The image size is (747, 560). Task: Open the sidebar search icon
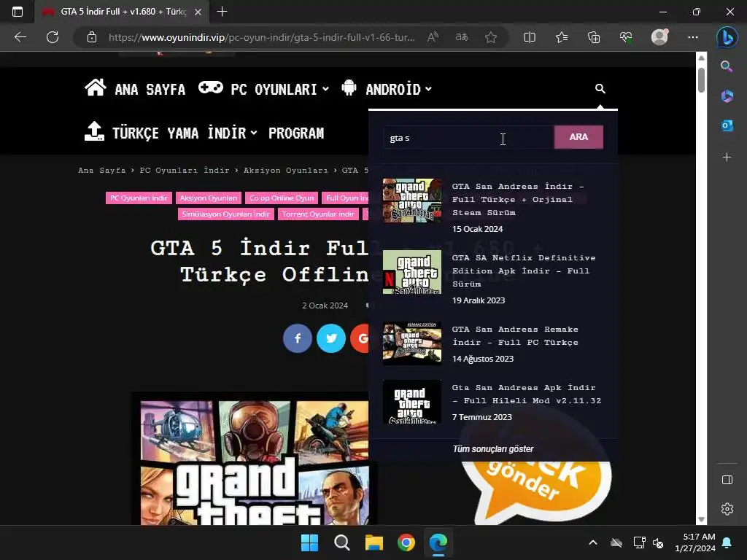coord(727,66)
